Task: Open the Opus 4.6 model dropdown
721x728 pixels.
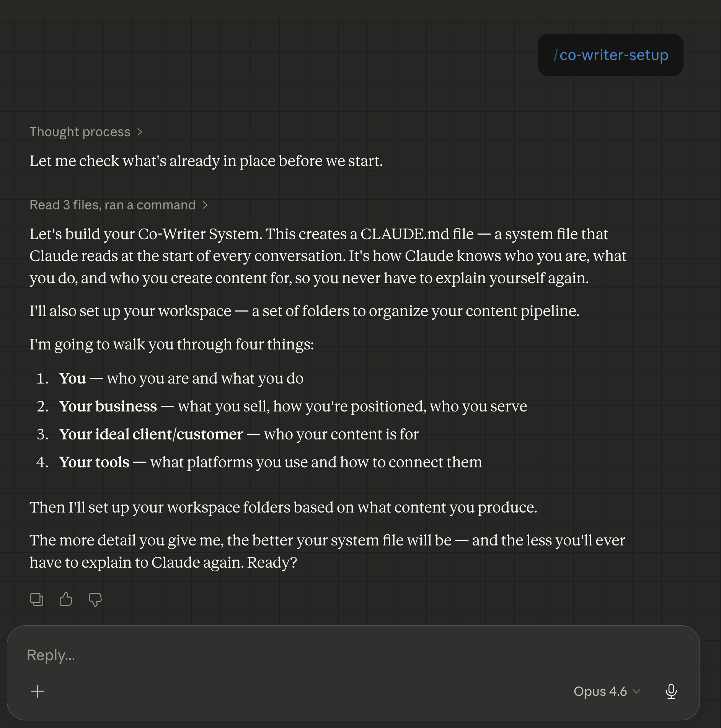Action: click(606, 691)
